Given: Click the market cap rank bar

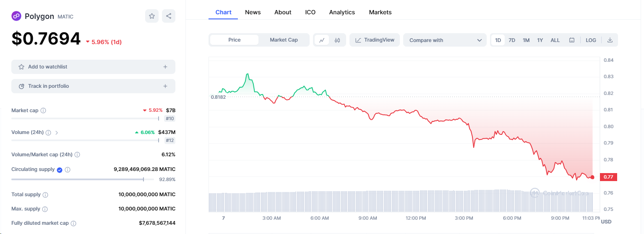Looking at the screenshot, I should click(x=86, y=118).
